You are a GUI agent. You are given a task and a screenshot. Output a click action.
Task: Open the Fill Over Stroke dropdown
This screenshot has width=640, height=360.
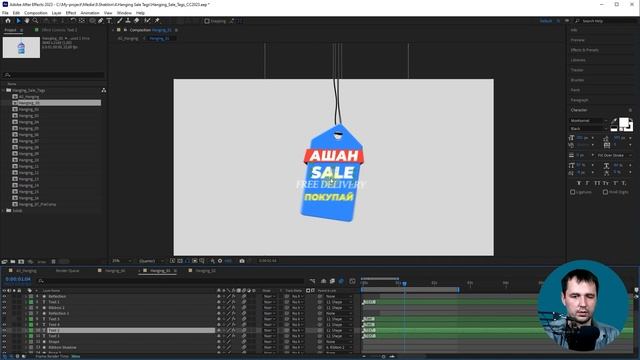[x=615, y=156]
